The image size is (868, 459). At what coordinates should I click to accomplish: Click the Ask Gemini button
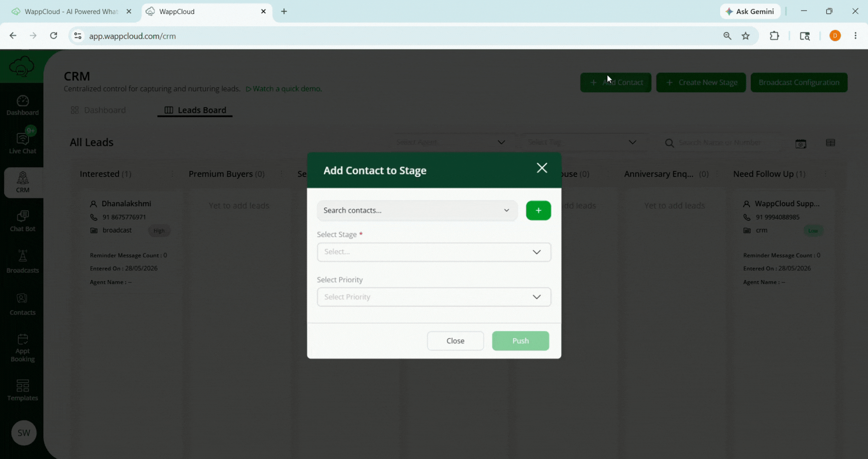[750, 11]
